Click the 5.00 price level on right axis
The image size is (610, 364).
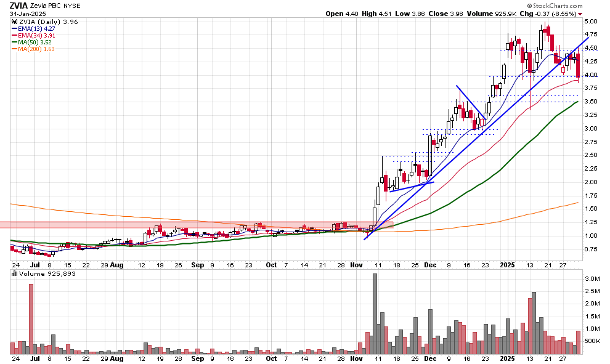pos(591,22)
